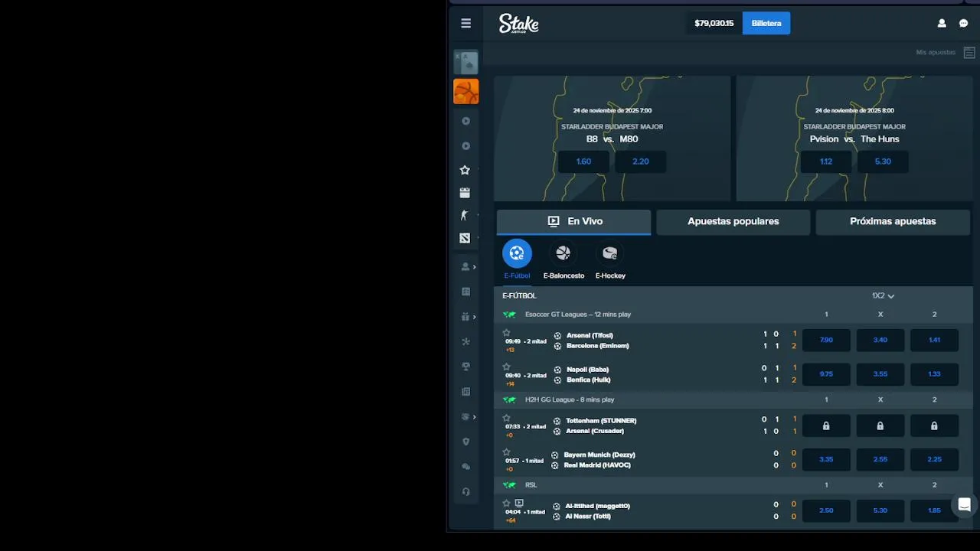The width and height of the screenshot is (980, 551).
Task: Open Esoccer GT Leagues – 12 mins play
Action: (x=578, y=315)
